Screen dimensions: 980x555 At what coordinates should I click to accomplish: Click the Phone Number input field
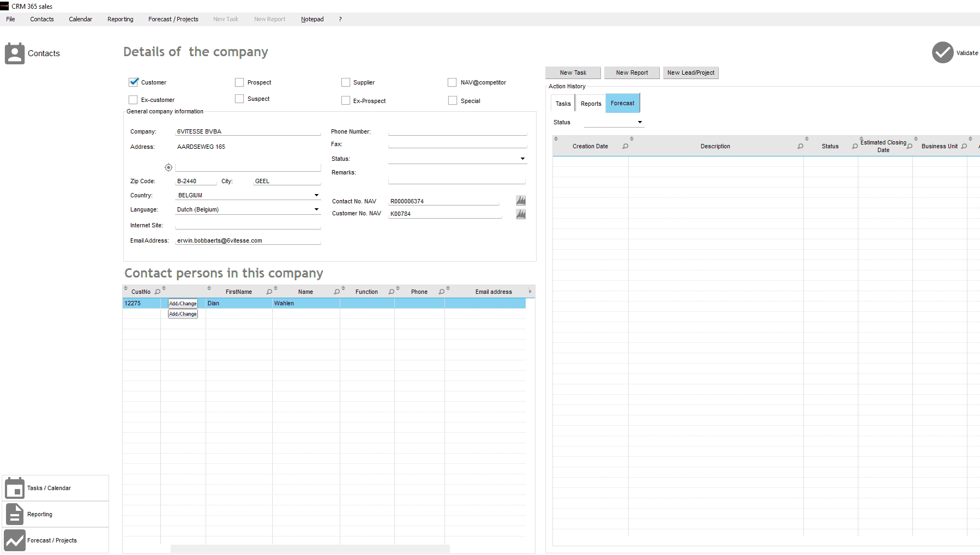pyautogui.click(x=458, y=131)
